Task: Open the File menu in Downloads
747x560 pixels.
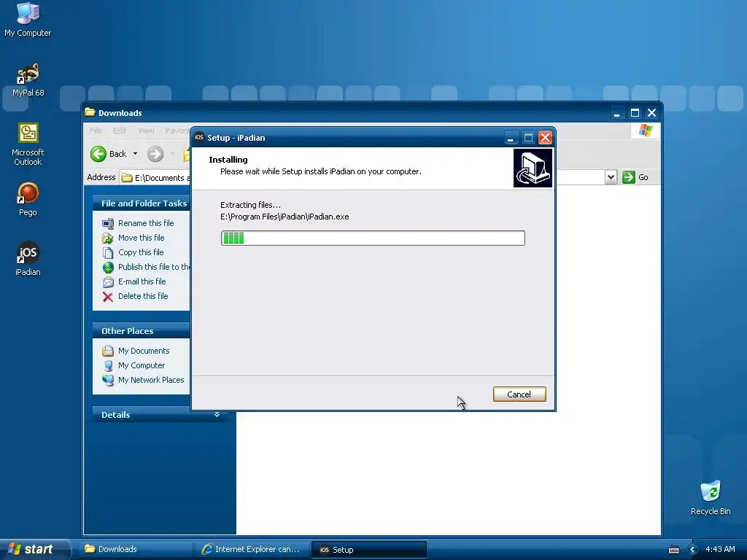Action: click(96, 131)
